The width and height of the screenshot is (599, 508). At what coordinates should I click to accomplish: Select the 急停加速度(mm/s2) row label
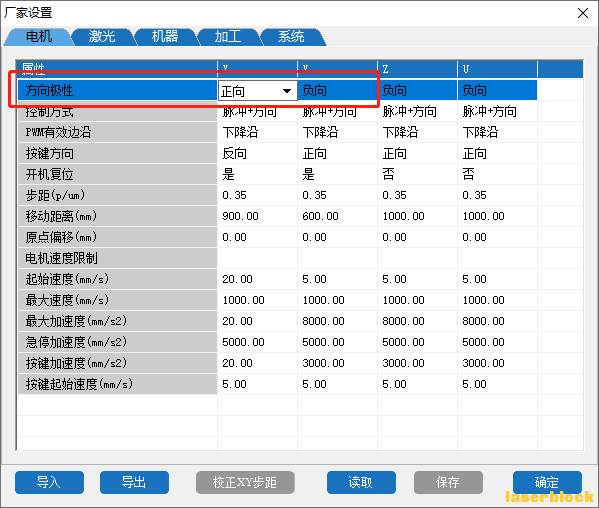point(117,343)
